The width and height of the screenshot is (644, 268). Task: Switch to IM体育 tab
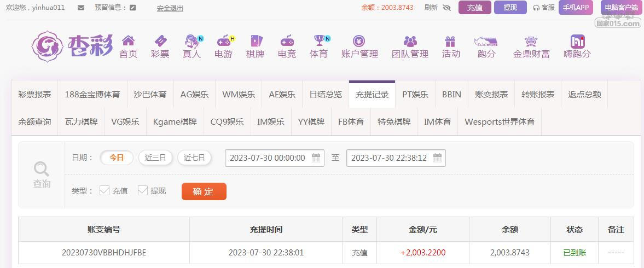(437, 122)
